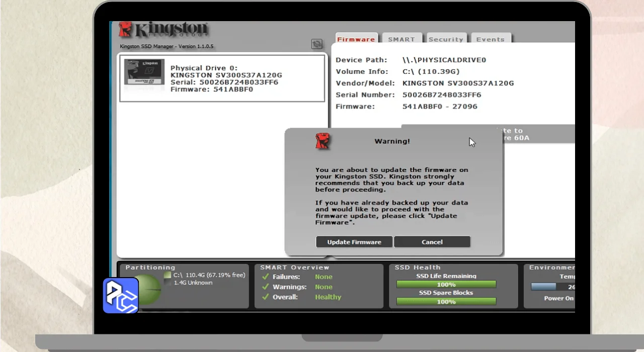Screen dimensions: 644x352
Task: Click the green checkmark beside Warnings
Action: 265,287
